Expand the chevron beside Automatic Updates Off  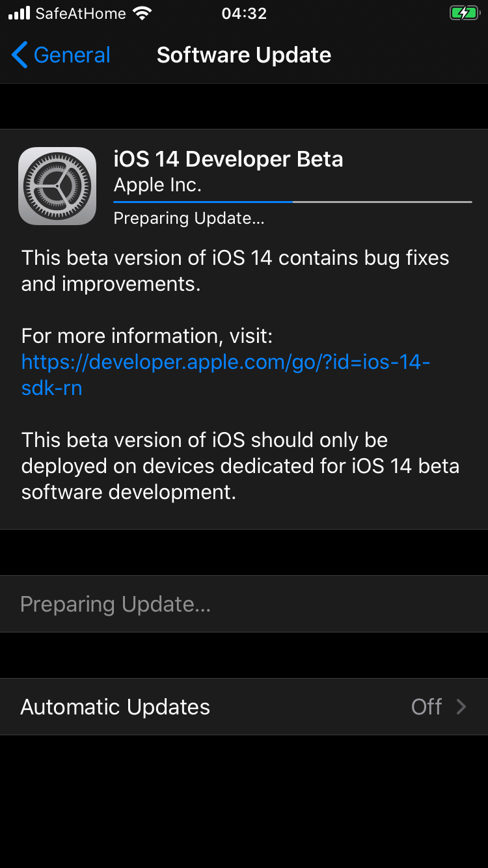[461, 707]
